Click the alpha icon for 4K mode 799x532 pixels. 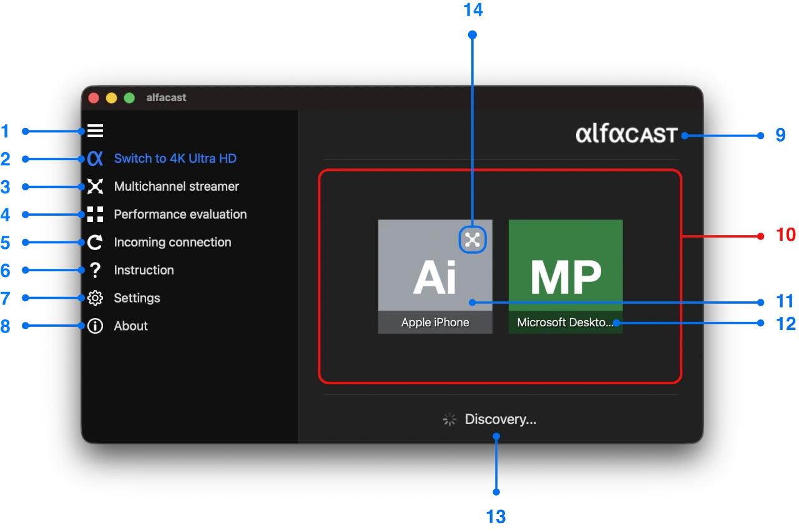click(95, 159)
